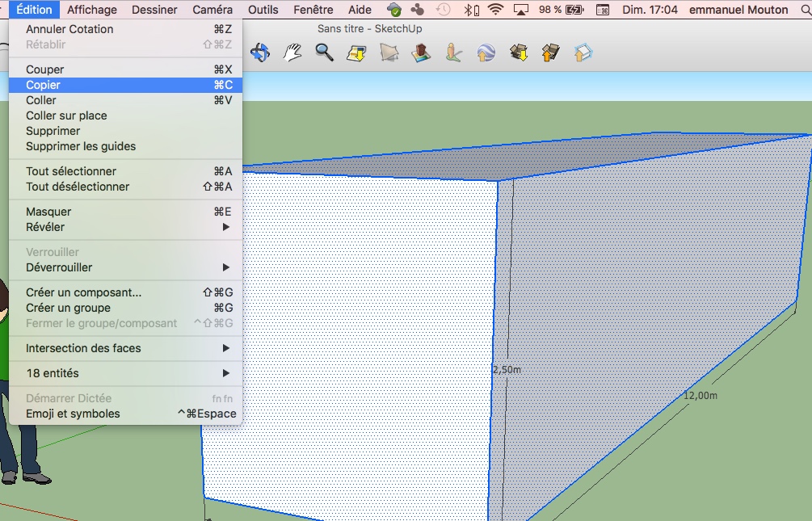Viewport: 812px width, 521px height.
Task: Open the Wi-Fi status menu
Action: (x=495, y=10)
